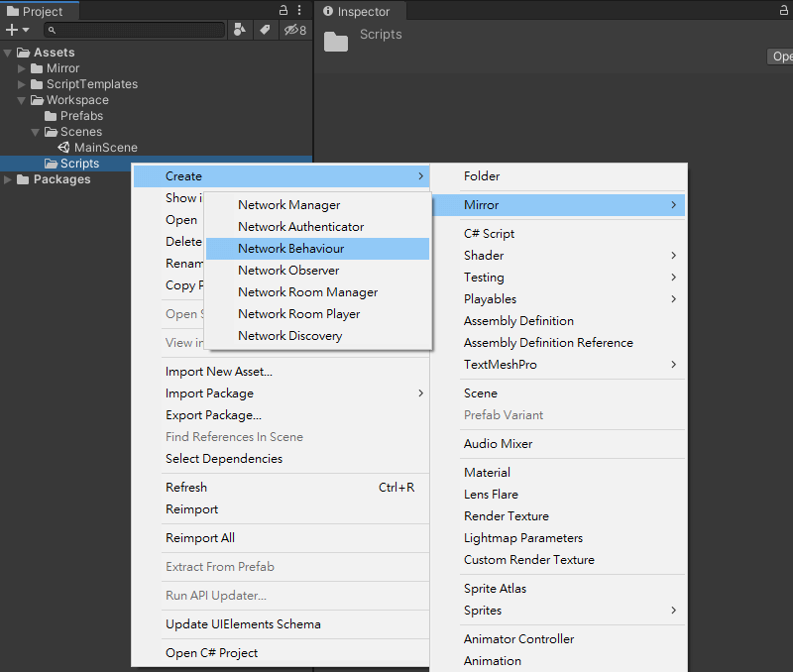The height and width of the screenshot is (672, 793).
Task: Click the Open button in Inspector
Action: [780, 56]
